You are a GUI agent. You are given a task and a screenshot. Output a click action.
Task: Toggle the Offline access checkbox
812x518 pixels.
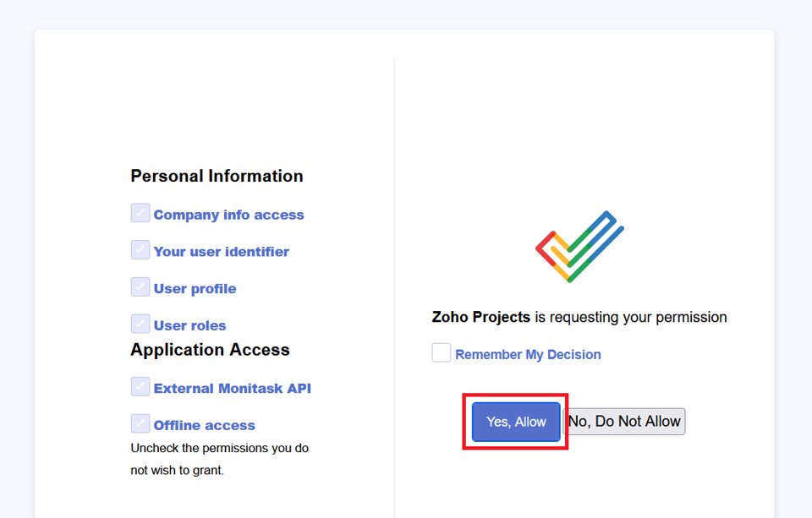coord(140,423)
